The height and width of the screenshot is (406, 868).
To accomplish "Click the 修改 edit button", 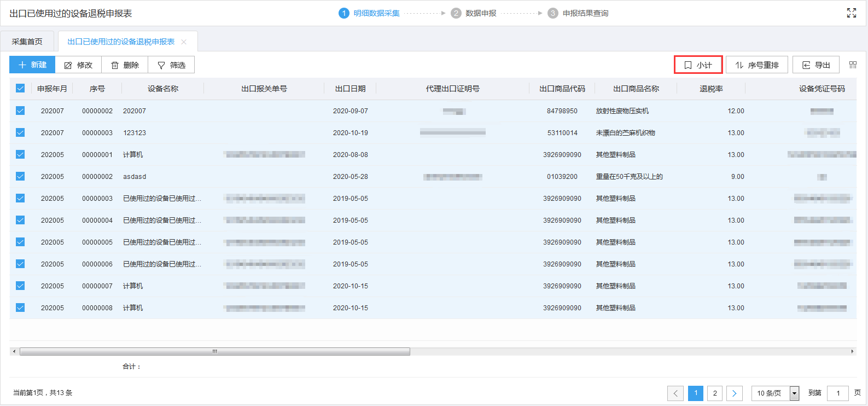I will coord(78,65).
